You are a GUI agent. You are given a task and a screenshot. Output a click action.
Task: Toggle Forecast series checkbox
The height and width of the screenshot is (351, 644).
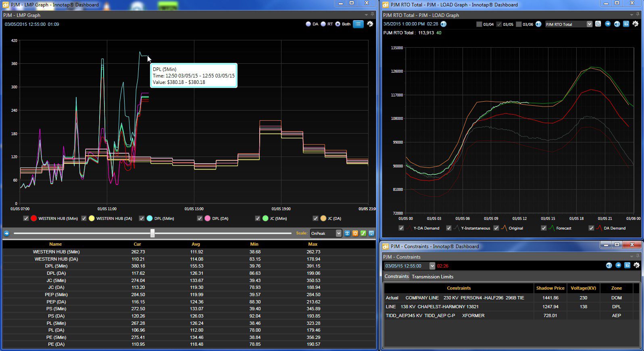point(544,228)
